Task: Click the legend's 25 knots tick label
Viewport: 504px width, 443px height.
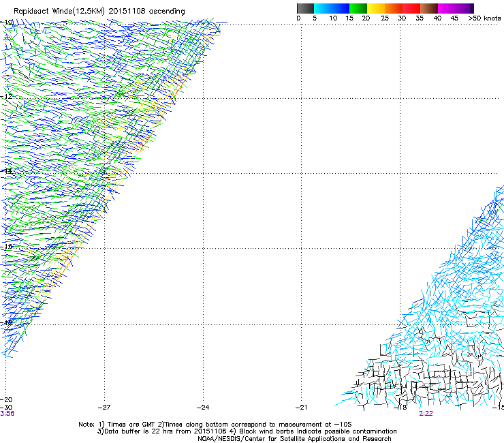Action: (385, 18)
